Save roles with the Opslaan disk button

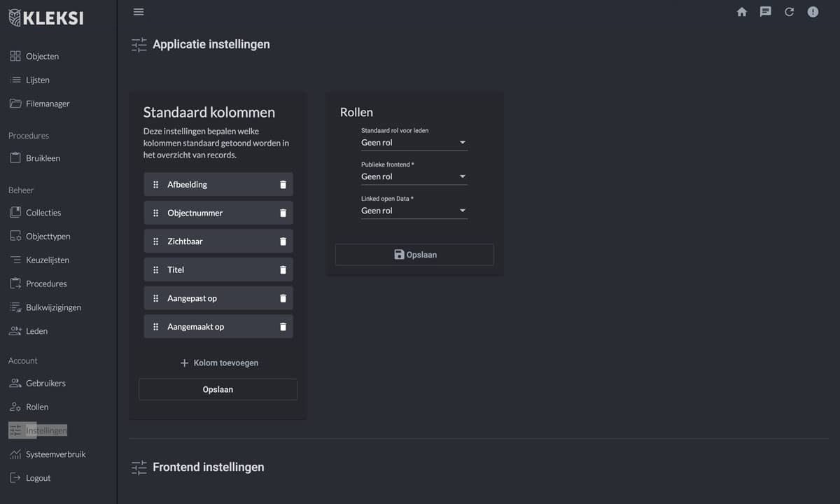click(414, 255)
